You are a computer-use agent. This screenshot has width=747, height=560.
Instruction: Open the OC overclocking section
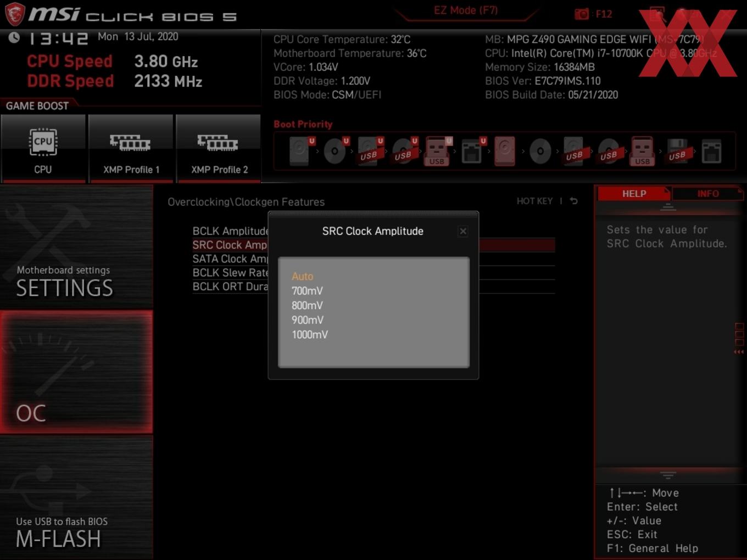pos(76,372)
